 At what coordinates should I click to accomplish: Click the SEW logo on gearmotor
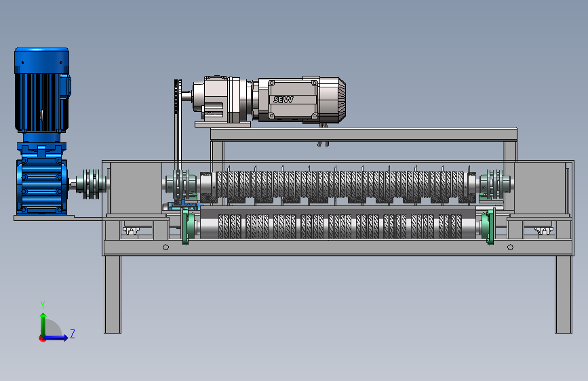283,100
